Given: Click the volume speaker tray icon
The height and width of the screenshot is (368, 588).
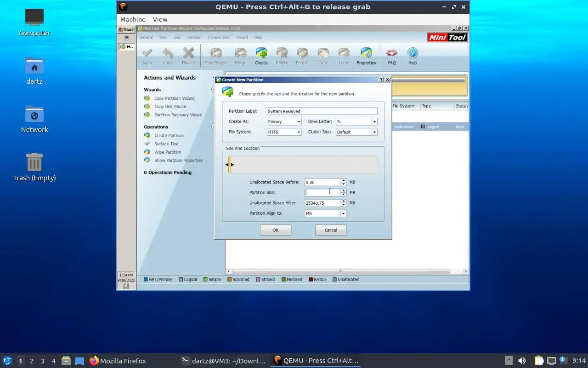Looking at the screenshot, I should pyautogui.click(x=522, y=361).
